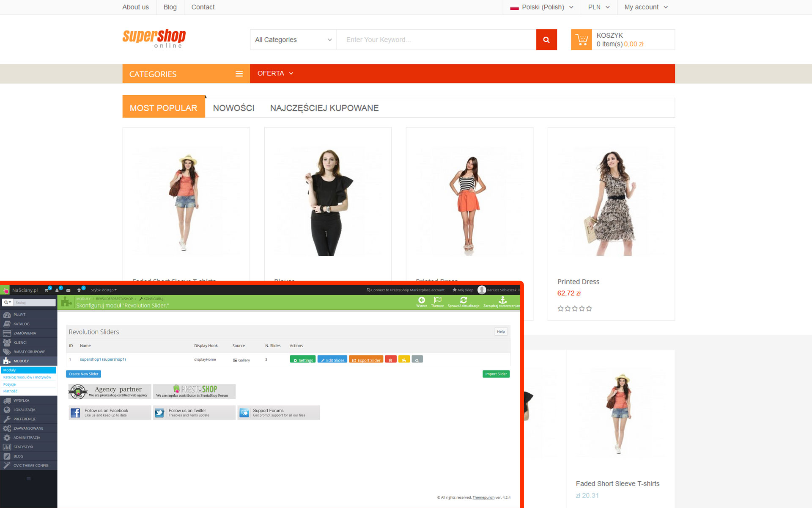Open PULPIT dashboard in admin sidebar

tap(28, 315)
